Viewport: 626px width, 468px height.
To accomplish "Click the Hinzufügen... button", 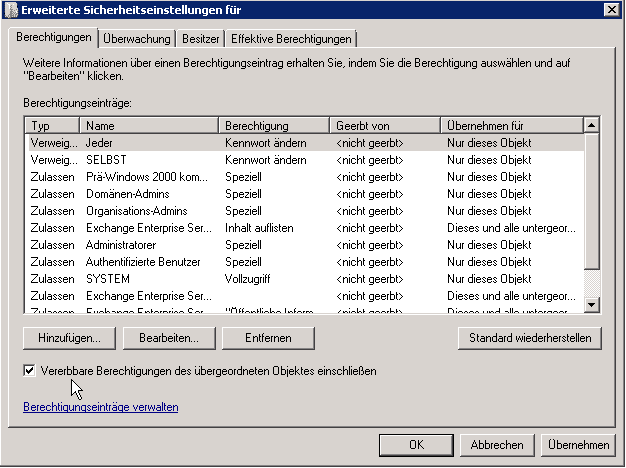I will pyautogui.click(x=69, y=338).
